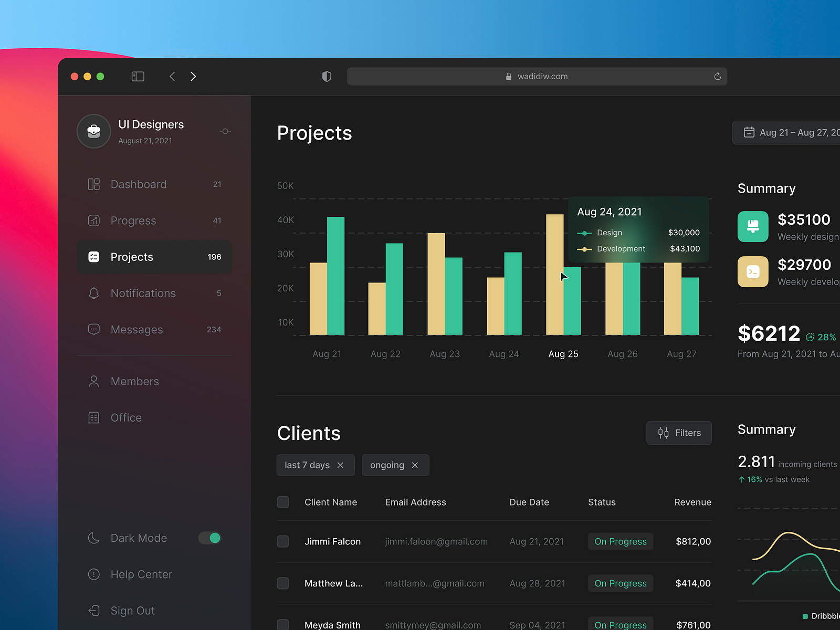
Task: Open the workspace settings slider icon
Action: (225, 131)
